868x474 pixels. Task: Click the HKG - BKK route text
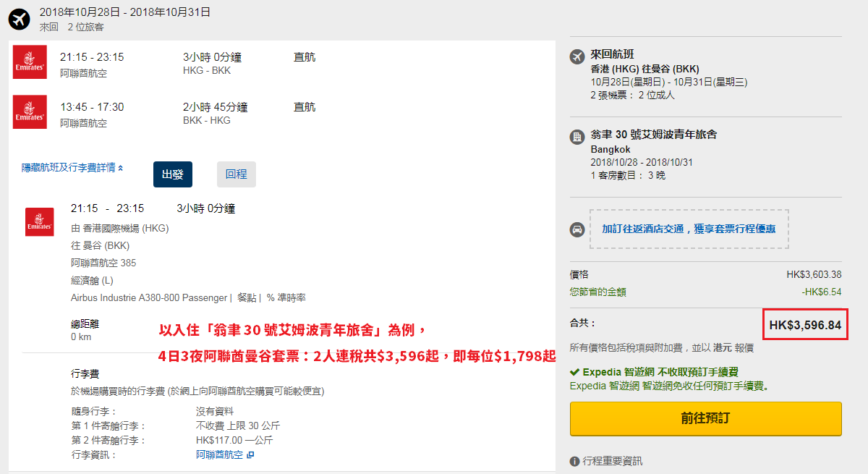207,70
